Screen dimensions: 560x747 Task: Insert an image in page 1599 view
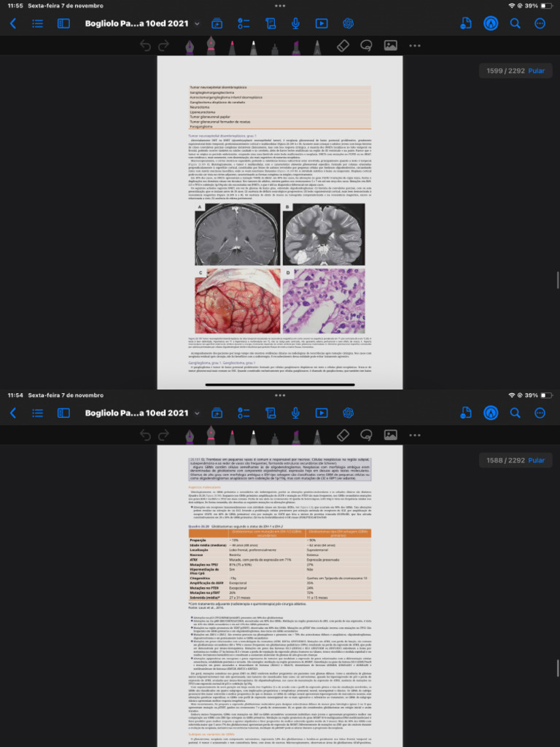391,46
